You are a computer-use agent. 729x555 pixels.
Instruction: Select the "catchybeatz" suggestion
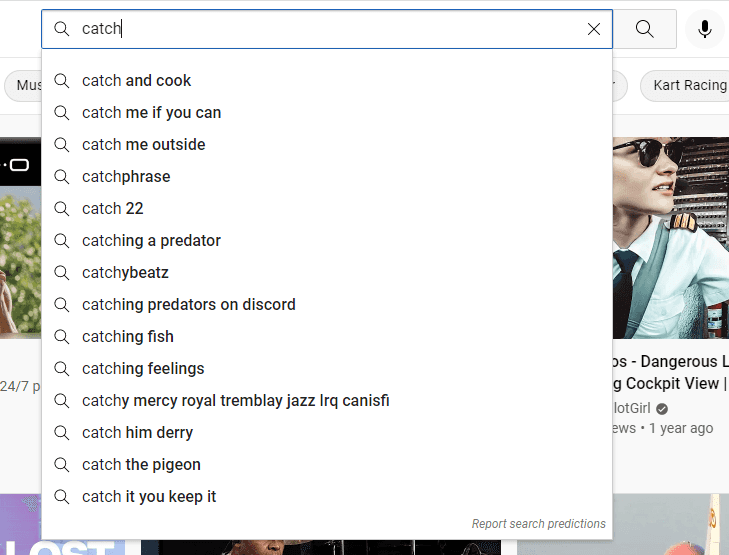pos(125,273)
